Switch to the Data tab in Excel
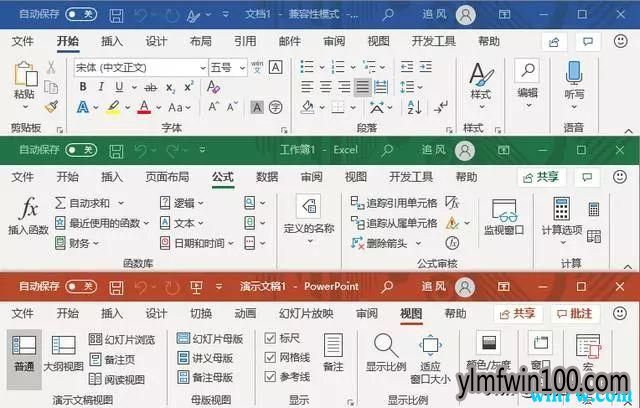 click(x=267, y=177)
